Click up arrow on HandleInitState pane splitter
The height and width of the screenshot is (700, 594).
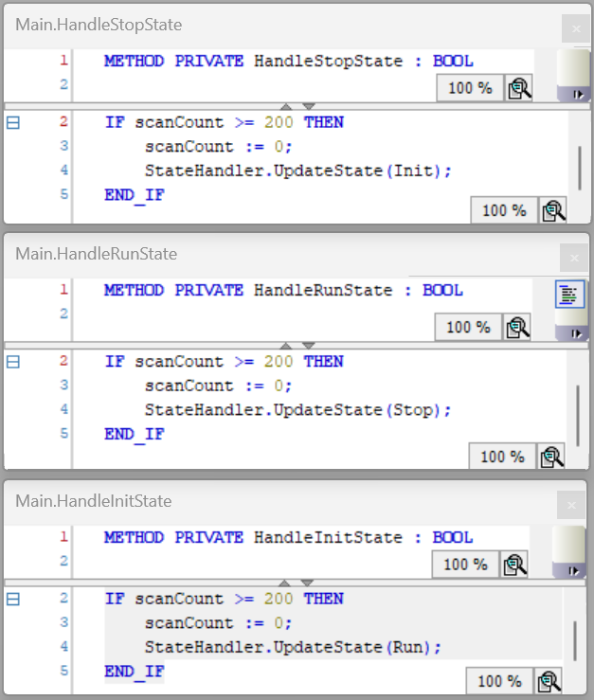[x=284, y=583]
